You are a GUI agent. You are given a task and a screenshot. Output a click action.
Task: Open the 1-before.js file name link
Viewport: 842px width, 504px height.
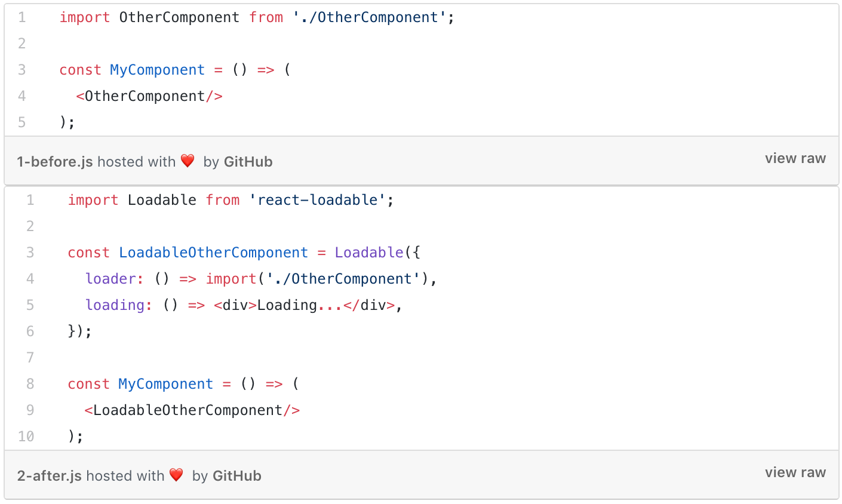[55, 162]
